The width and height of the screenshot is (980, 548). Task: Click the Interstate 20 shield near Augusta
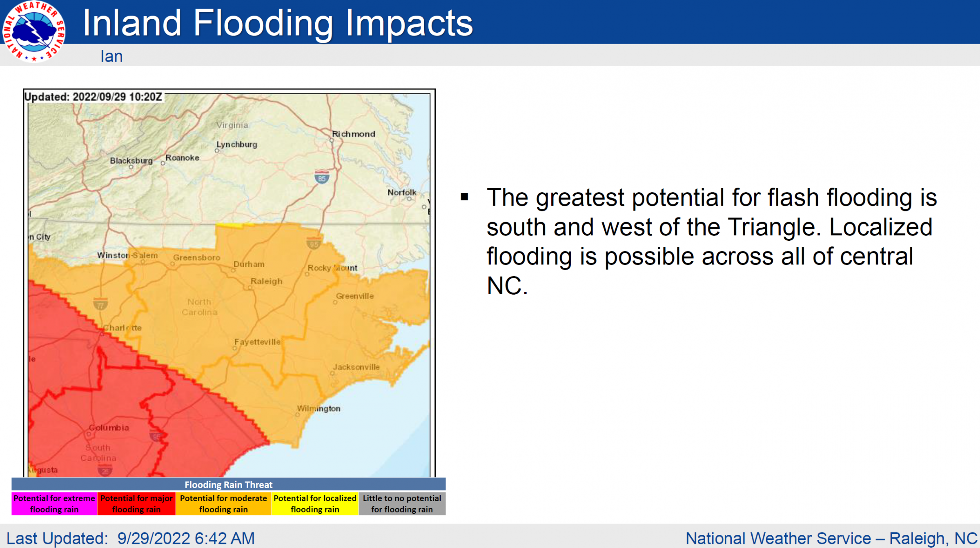(x=105, y=470)
